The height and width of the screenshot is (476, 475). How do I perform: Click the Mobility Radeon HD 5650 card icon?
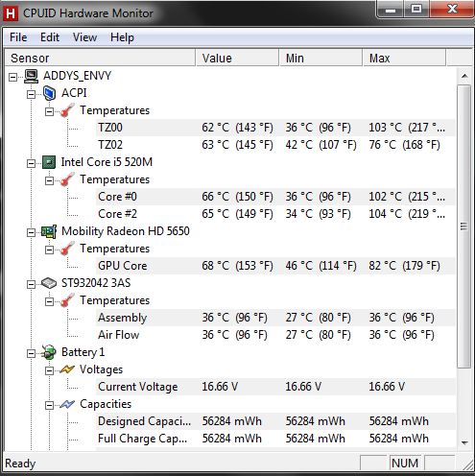pos(49,231)
